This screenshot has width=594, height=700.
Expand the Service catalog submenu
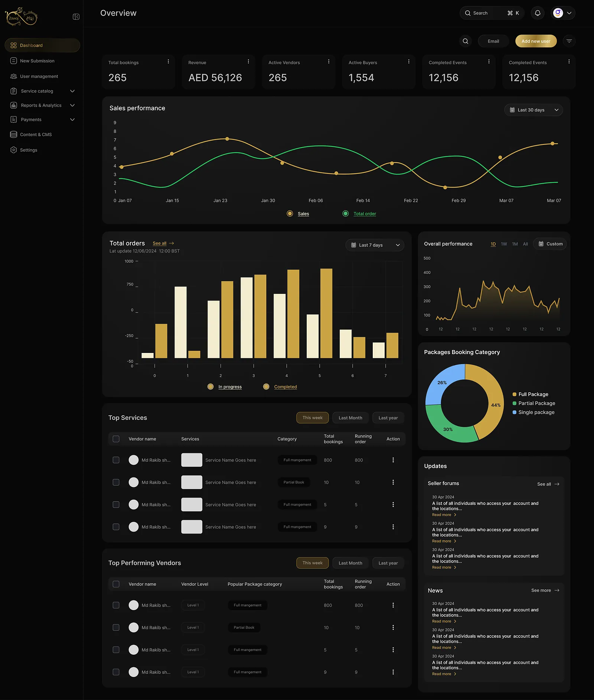point(72,91)
